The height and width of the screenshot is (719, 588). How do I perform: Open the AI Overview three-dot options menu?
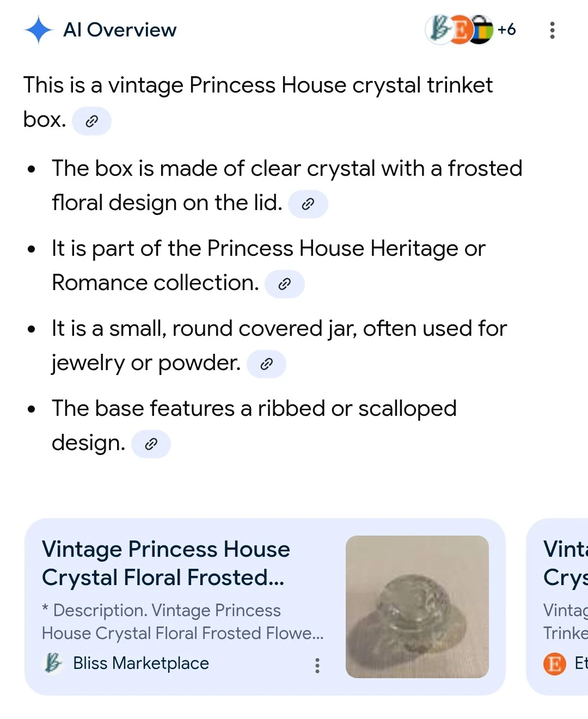point(552,30)
